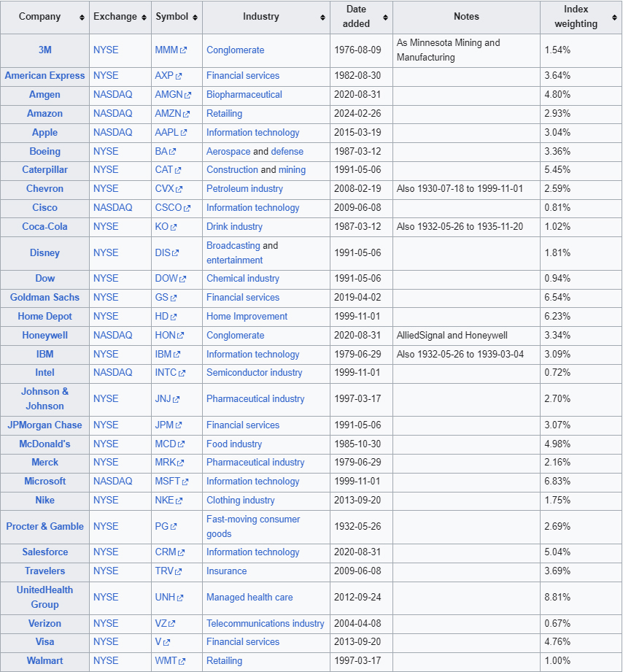Open the NKE stock symbol link
The width and height of the screenshot is (623, 672).
pos(165,500)
